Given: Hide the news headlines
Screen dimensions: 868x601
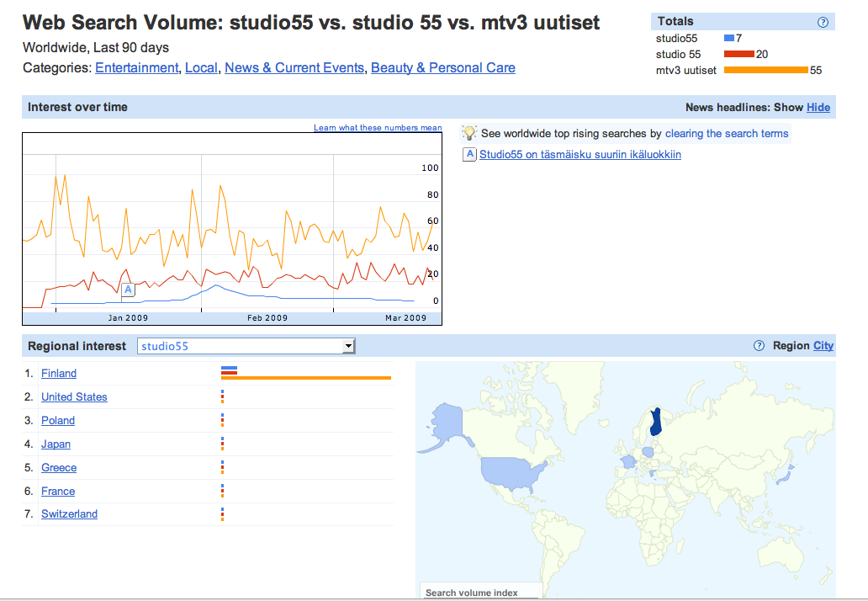Looking at the screenshot, I should pyautogui.click(x=818, y=108).
